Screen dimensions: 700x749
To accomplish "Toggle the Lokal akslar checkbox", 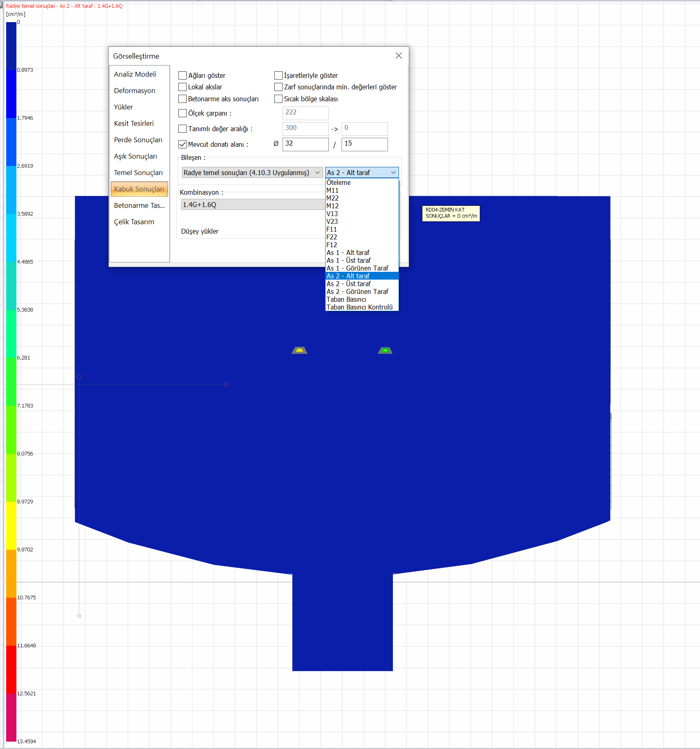I will (182, 87).
